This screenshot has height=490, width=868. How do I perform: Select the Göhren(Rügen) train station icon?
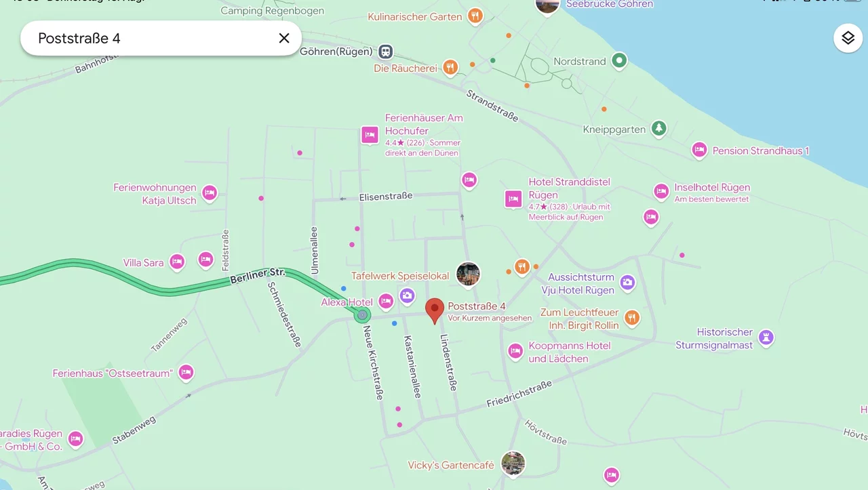coord(385,52)
